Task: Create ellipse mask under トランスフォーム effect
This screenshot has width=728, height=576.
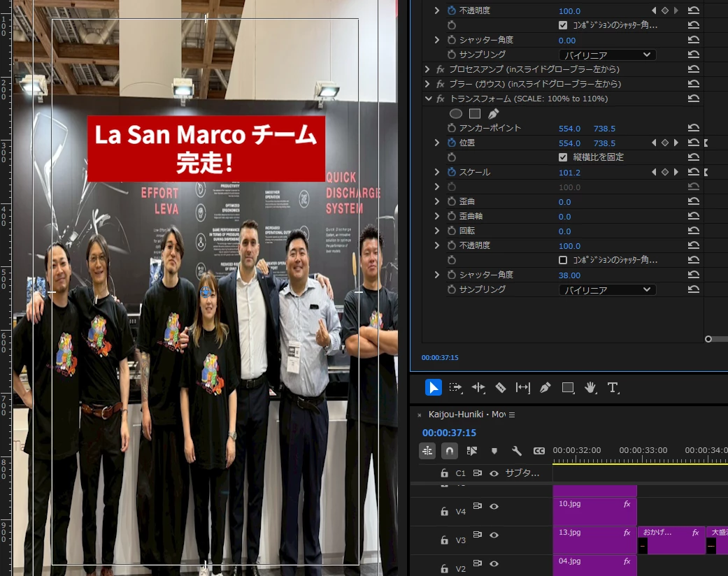Action: click(x=456, y=113)
